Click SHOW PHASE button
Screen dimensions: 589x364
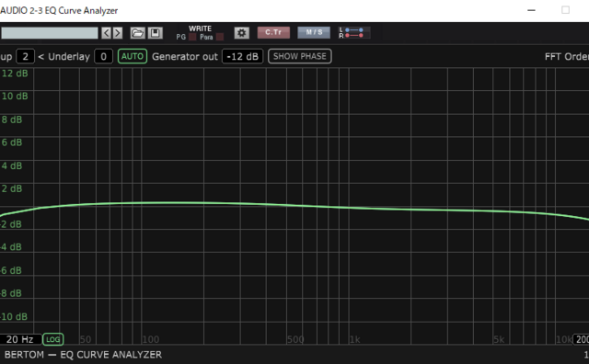tap(300, 56)
